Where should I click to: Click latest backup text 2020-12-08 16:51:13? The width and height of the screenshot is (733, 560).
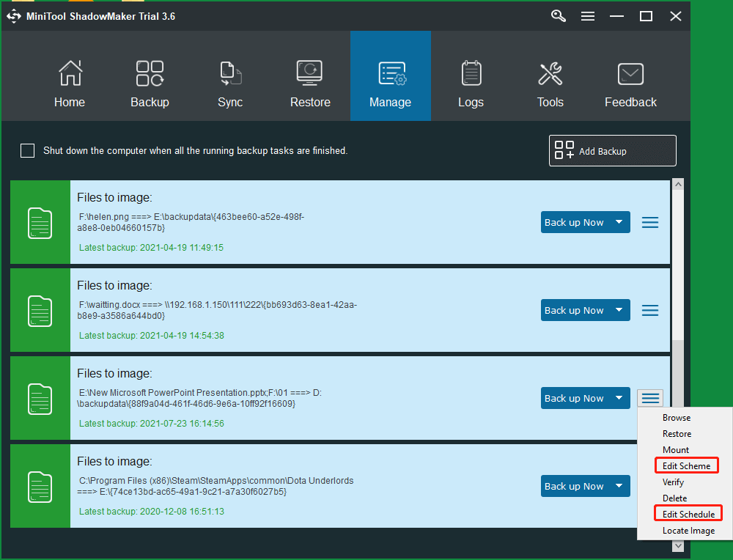151,511
